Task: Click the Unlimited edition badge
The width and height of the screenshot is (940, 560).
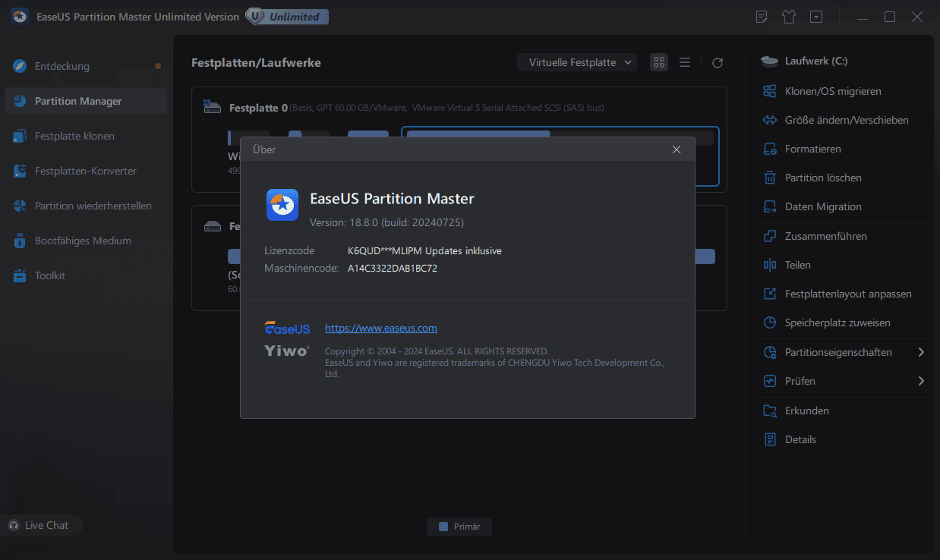Action: pyautogui.click(x=288, y=17)
